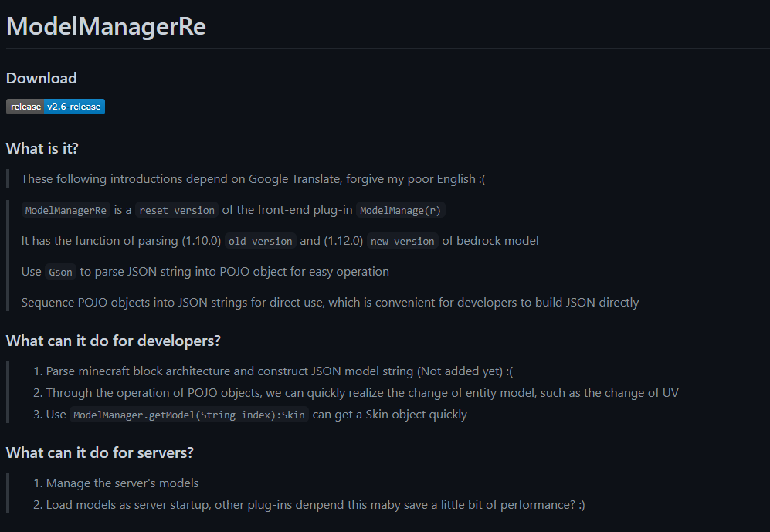
Task: Click the "old version" code label
Action: tap(260, 241)
